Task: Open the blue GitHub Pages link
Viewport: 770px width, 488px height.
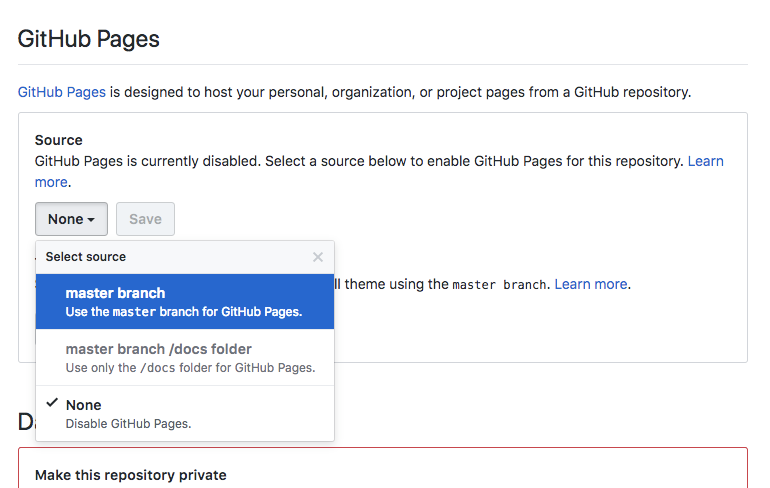Action: click(62, 92)
